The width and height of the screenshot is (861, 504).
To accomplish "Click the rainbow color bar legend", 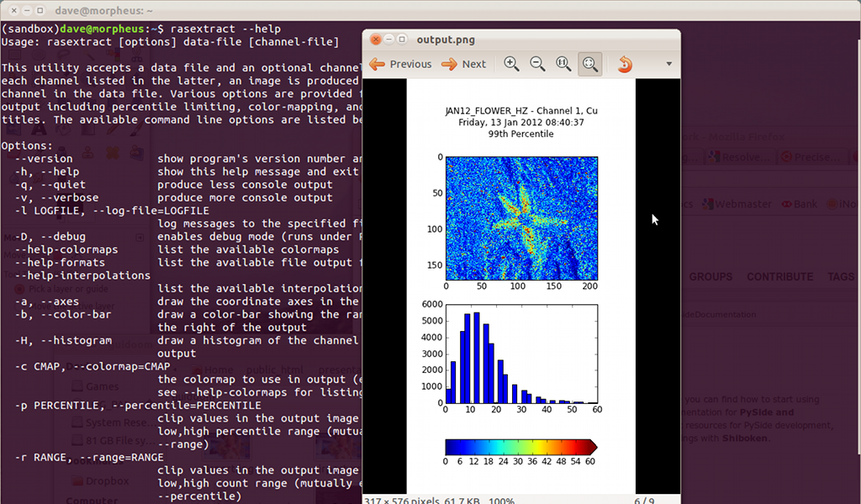I will tap(520, 447).
